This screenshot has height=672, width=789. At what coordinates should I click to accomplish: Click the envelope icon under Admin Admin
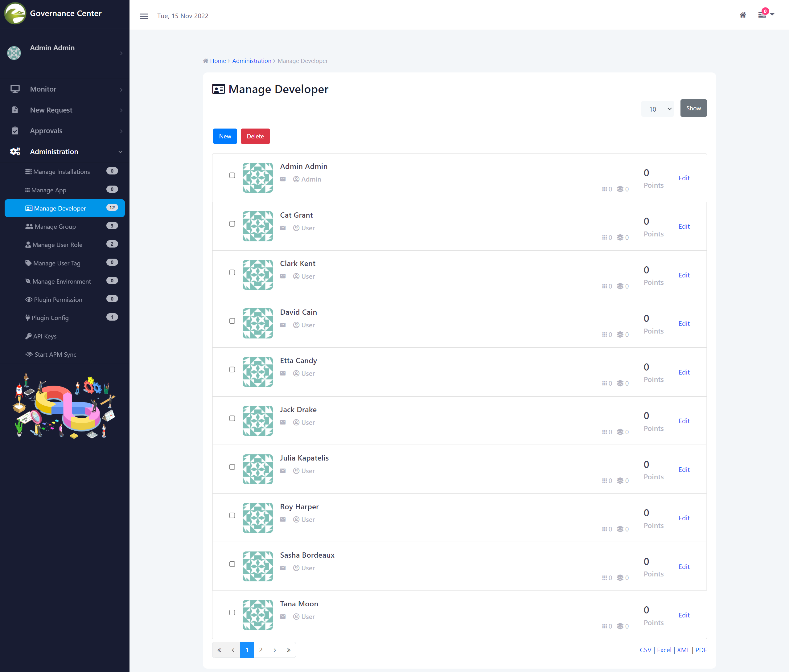(283, 179)
